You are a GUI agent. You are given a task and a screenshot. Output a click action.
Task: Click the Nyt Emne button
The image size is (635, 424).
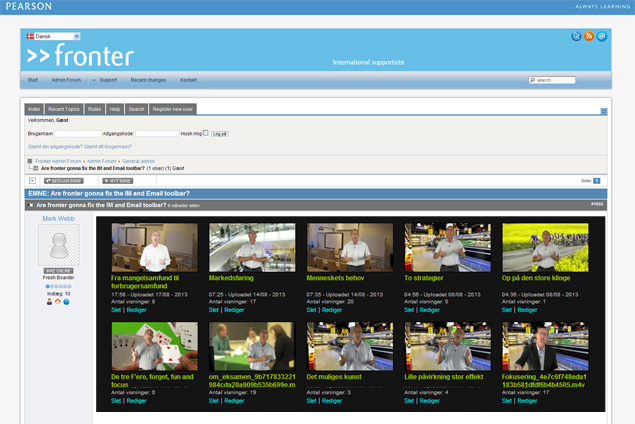click(118, 181)
